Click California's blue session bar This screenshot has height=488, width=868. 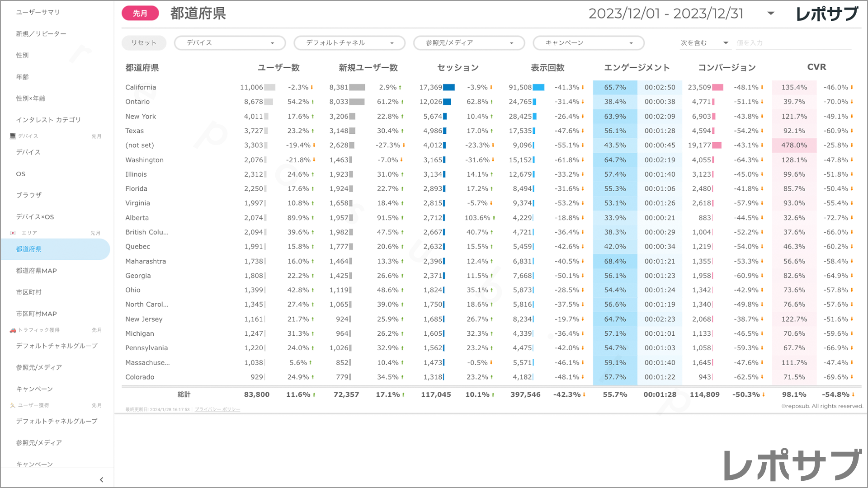(x=449, y=88)
